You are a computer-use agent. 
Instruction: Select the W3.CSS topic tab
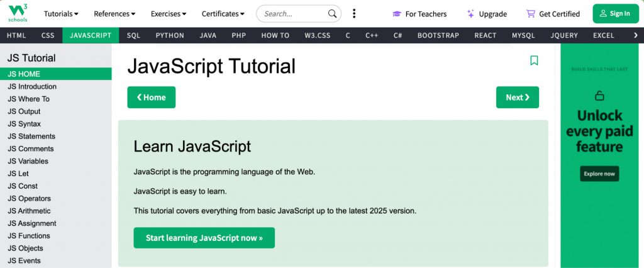coord(318,35)
